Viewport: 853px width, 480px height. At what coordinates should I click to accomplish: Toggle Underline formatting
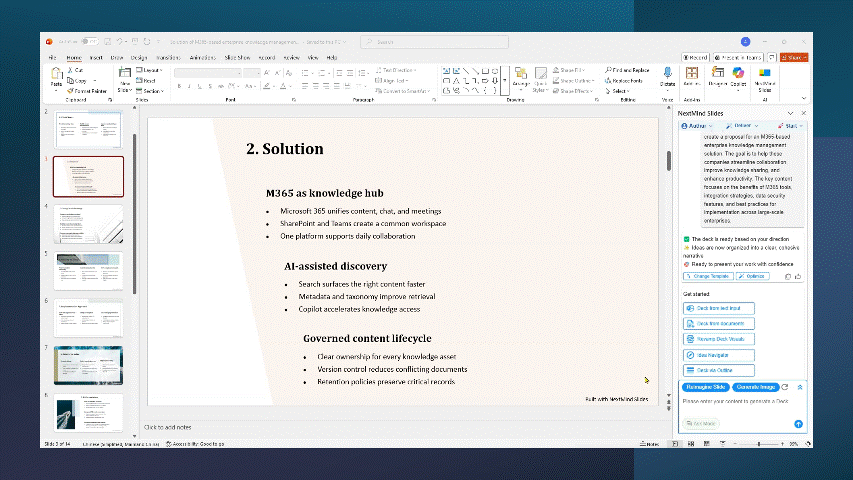[x=200, y=86]
